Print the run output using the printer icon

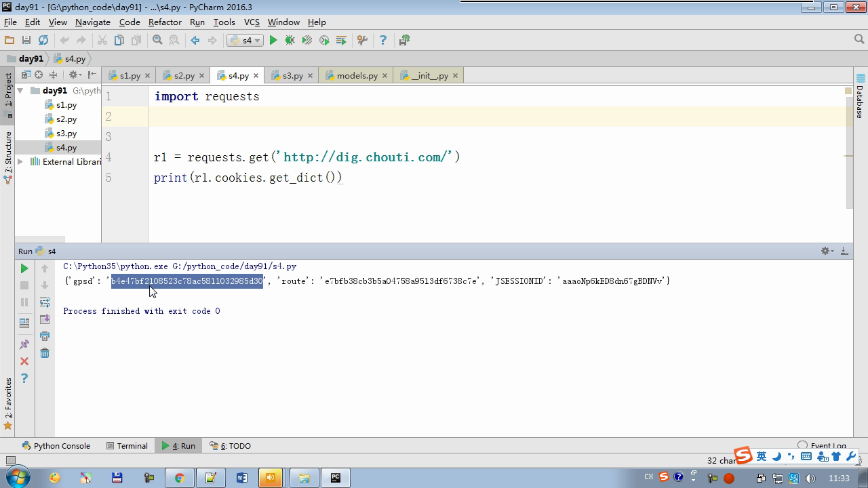coord(45,336)
